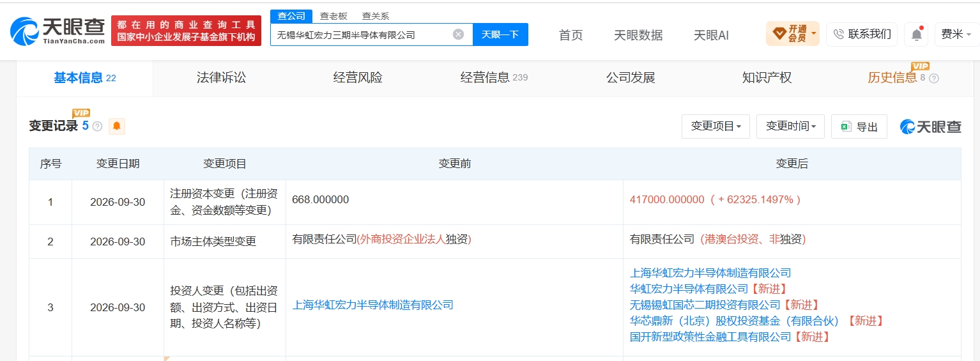The width and height of the screenshot is (980, 361).
Task: Open notifications bell icon
Action: coord(917,35)
